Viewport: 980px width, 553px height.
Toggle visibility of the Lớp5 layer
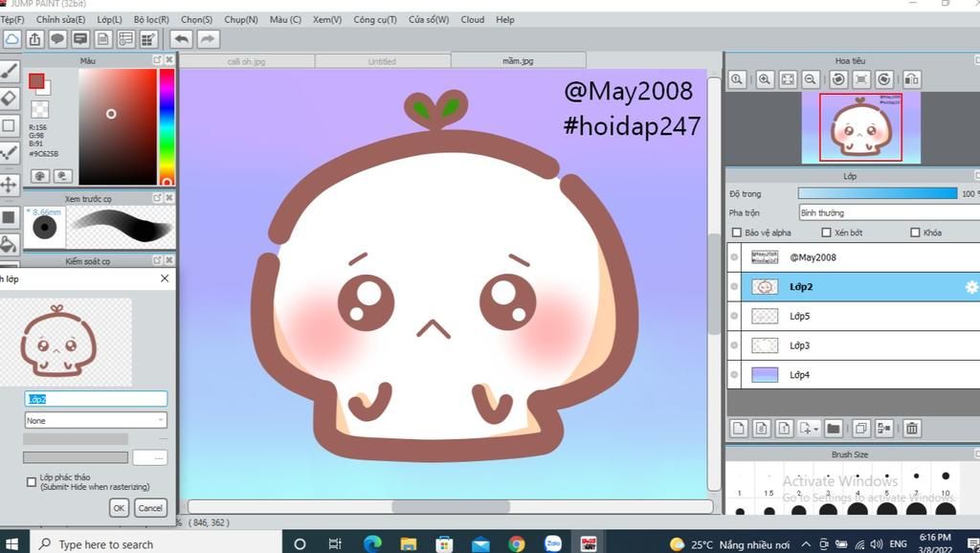pos(734,316)
